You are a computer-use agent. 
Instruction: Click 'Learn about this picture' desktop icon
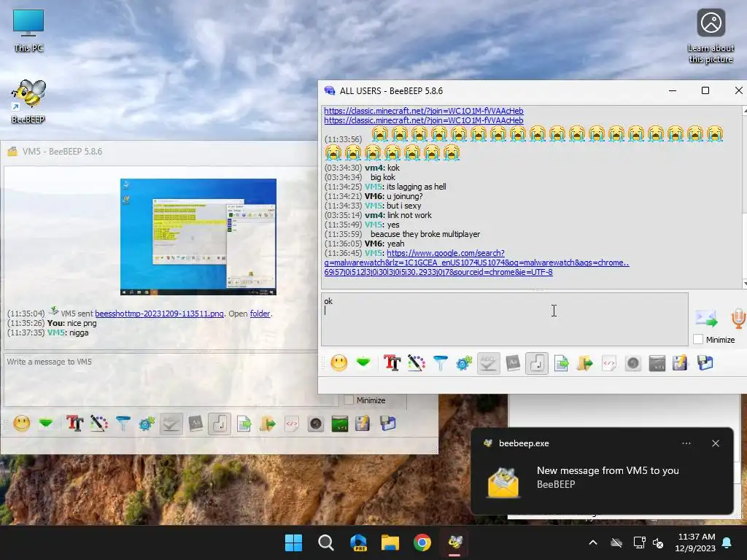711,36
